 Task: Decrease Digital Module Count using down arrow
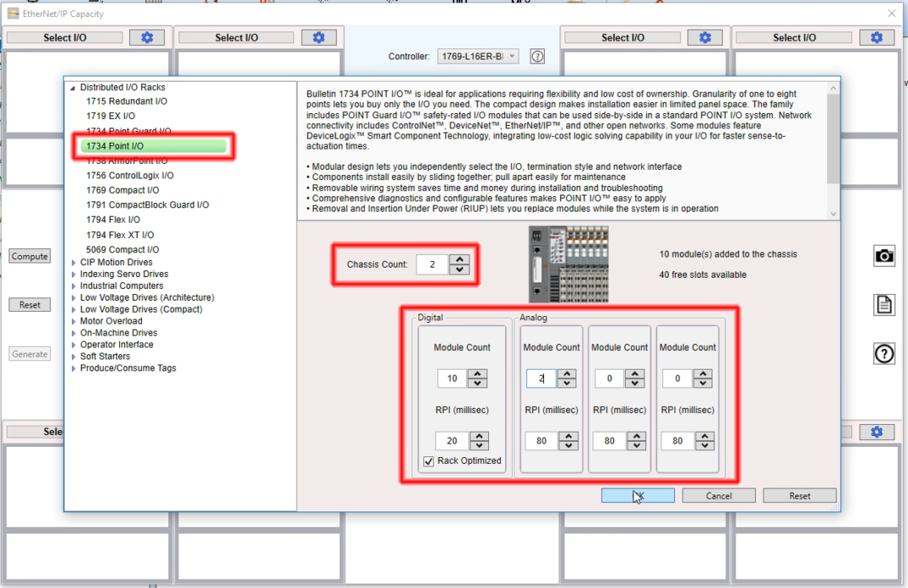click(477, 382)
